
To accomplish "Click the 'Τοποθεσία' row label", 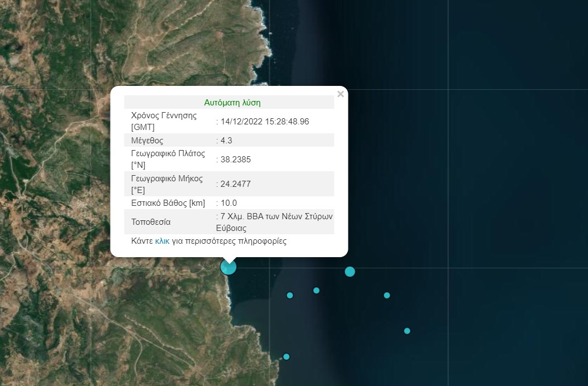I will (151, 222).
